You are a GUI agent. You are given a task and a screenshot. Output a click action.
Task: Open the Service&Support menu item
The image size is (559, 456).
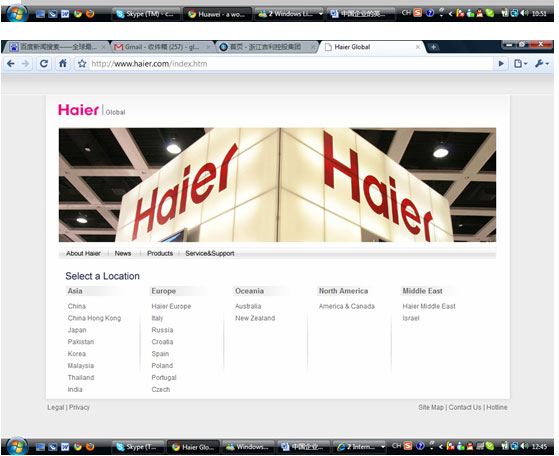click(x=210, y=253)
